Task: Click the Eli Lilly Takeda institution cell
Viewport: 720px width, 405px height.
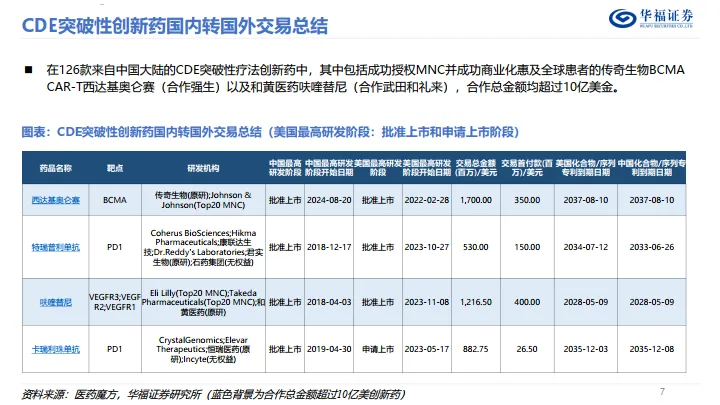Action: click(x=203, y=302)
